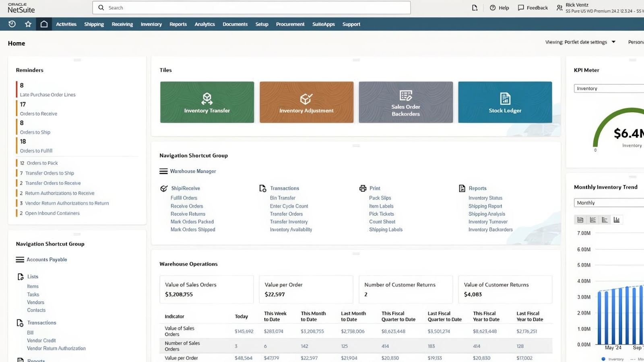Open the Inventory Adjustment tile
Screen dimensions: 644x362
pyautogui.click(x=306, y=102)
